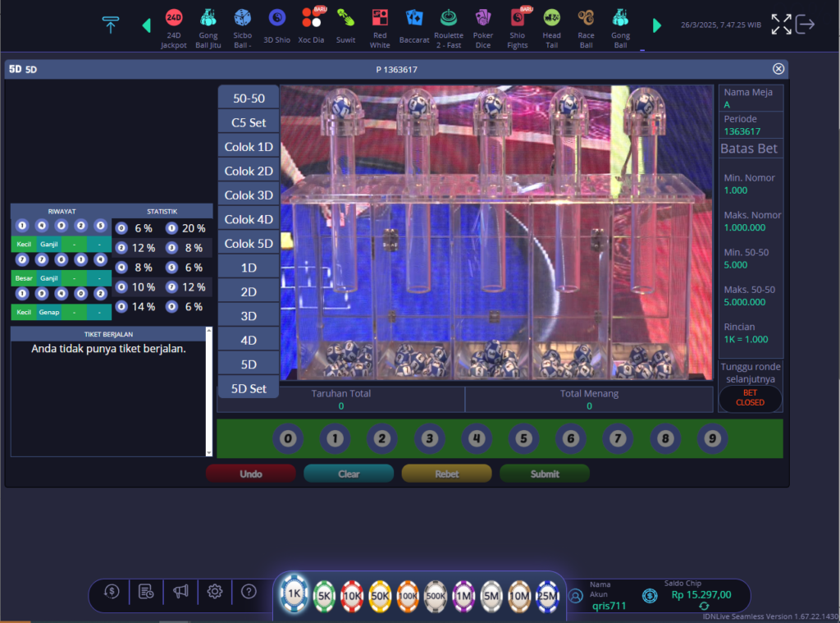Pick number ball 7

pos(618,438)
